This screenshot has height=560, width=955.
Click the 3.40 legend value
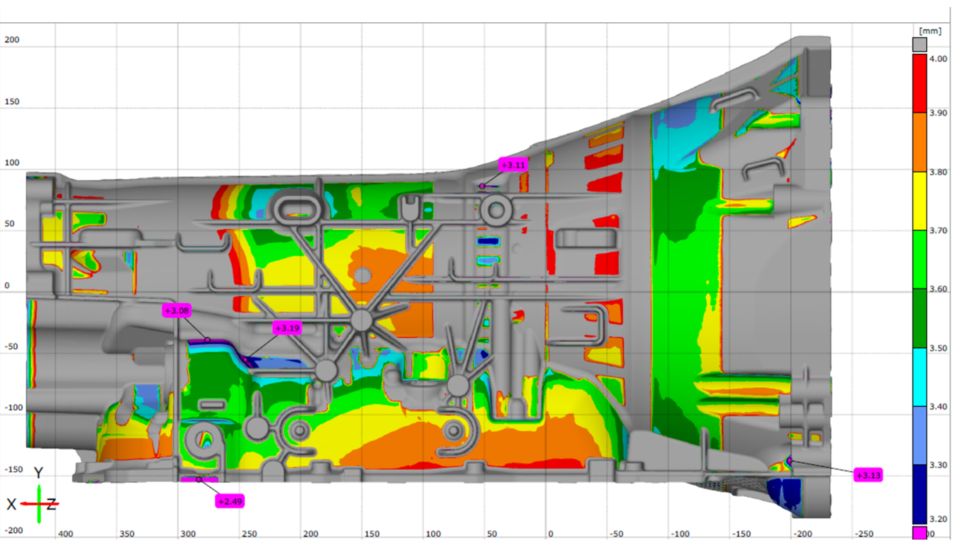pyautogui.click(x=939, y=406)
